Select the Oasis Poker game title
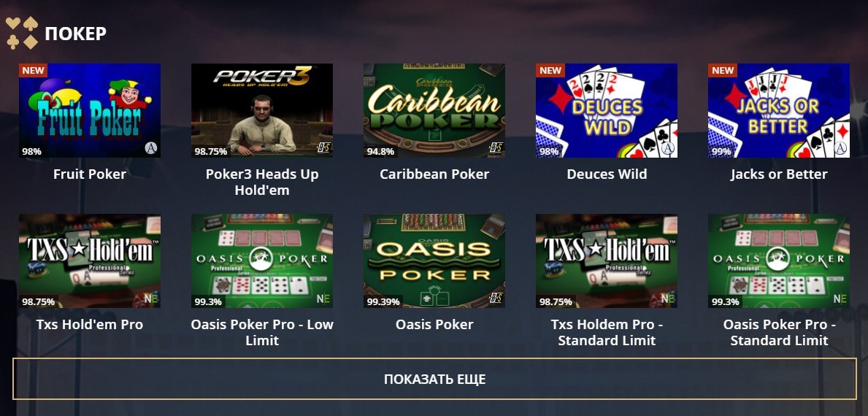This screenshot has width=868, height=416. pos(434,325)
